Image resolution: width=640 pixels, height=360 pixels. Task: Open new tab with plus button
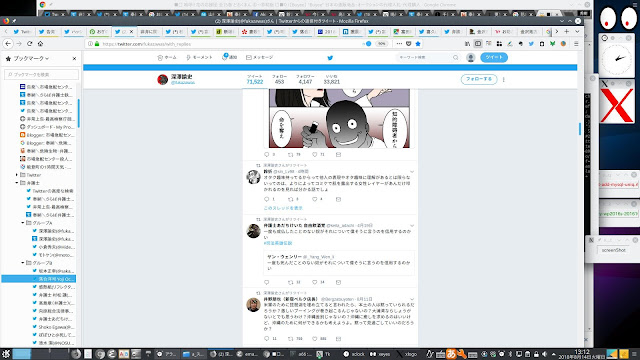tap(567, 31)
